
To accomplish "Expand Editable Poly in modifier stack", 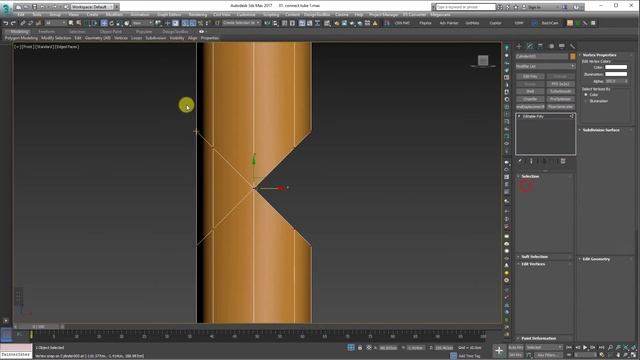I will pos(519,116).
